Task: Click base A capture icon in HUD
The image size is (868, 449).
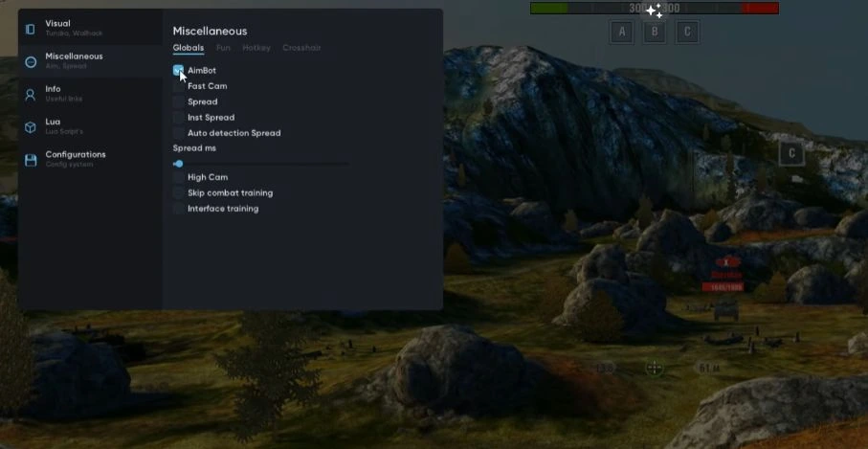Action: coord(622,32)
